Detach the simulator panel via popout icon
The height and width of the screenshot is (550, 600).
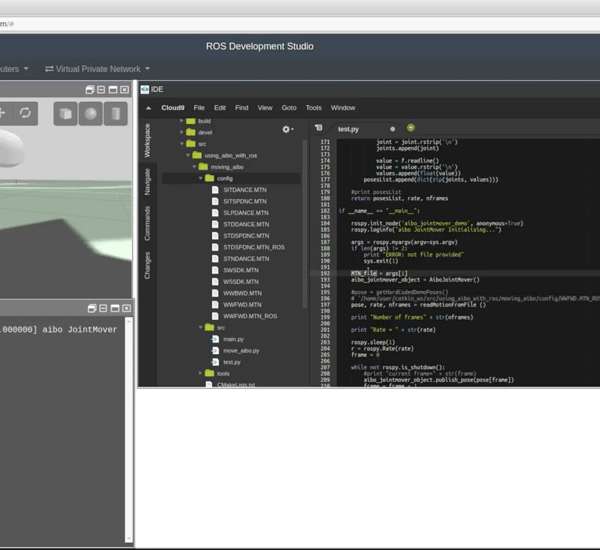pos(90,90)
